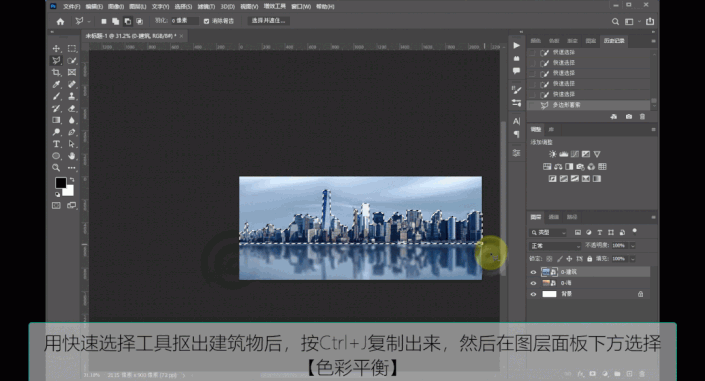Toggle lock image pixels brush icon
The height and width of the screenshot is (381, 705).
tap(559, 259)
